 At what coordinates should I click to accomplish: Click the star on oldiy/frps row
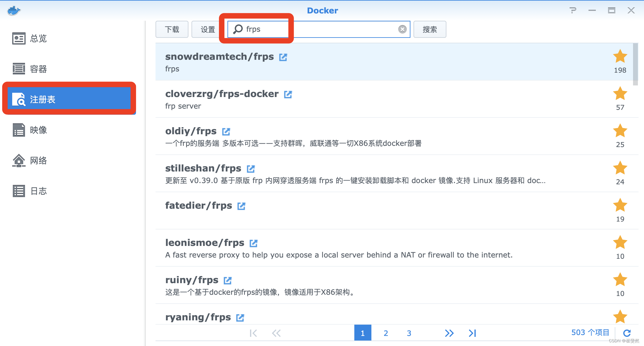click(x=620, y=131)
